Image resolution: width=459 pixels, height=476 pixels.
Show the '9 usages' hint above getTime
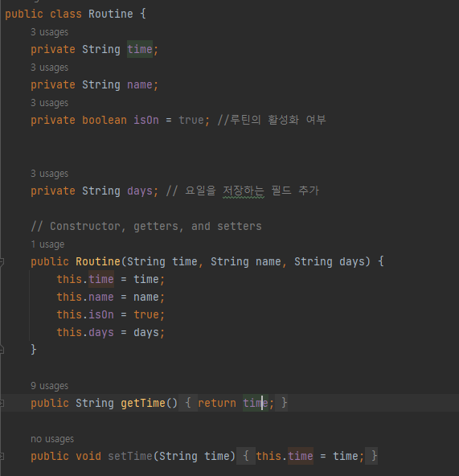point(50,386)
